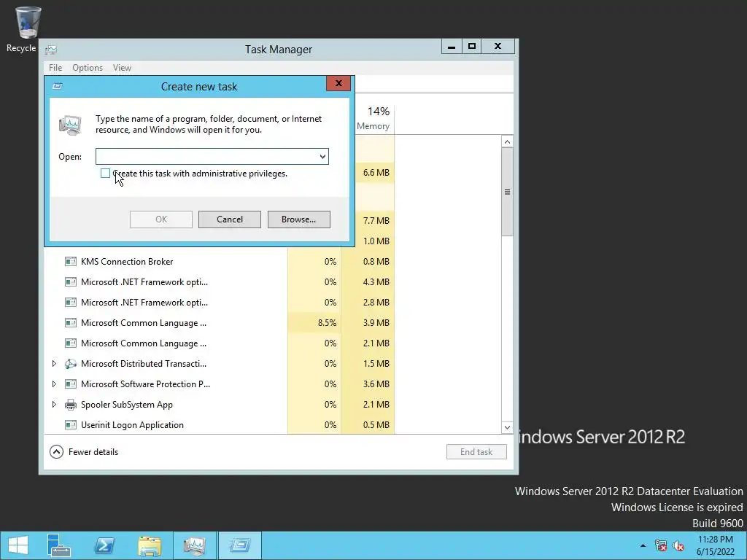Enable administrative privileges checkbox
This screenshot has width=747, height=560.
105,174
